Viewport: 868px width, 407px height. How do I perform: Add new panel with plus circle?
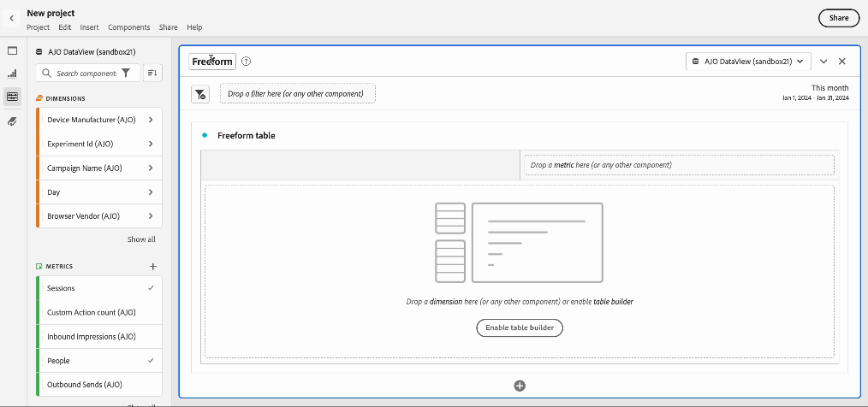pyautogui.click(x=520, y=386)
